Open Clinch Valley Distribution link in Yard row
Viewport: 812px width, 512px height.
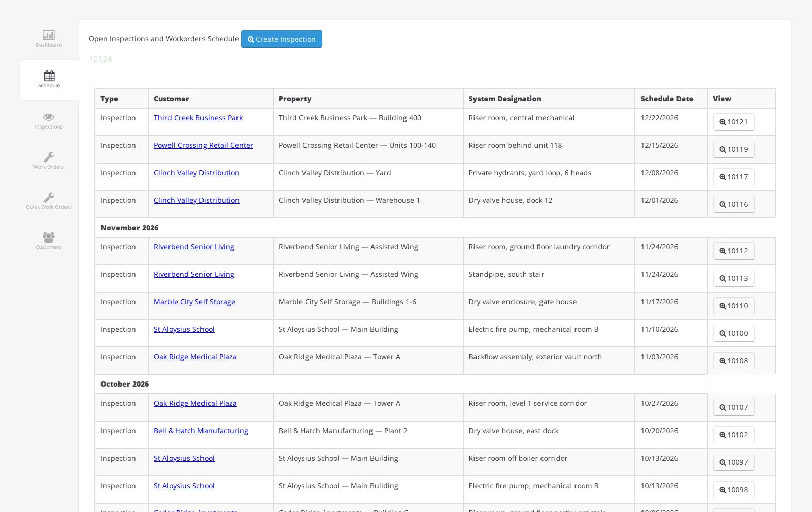coord(196,173)
